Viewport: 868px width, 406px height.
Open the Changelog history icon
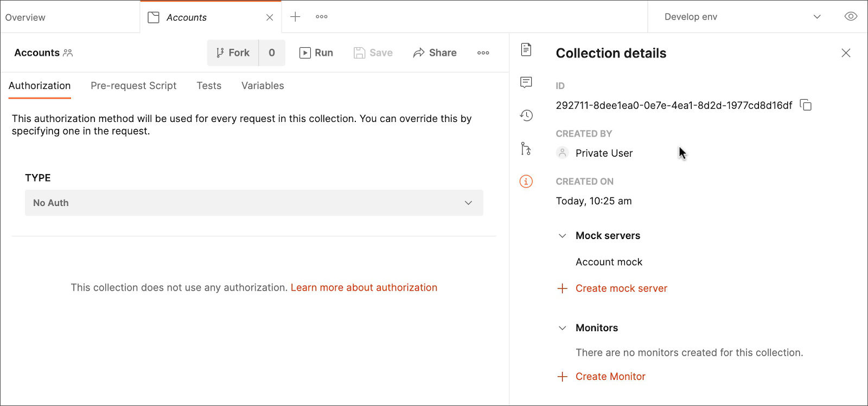(x=526, y=115)
